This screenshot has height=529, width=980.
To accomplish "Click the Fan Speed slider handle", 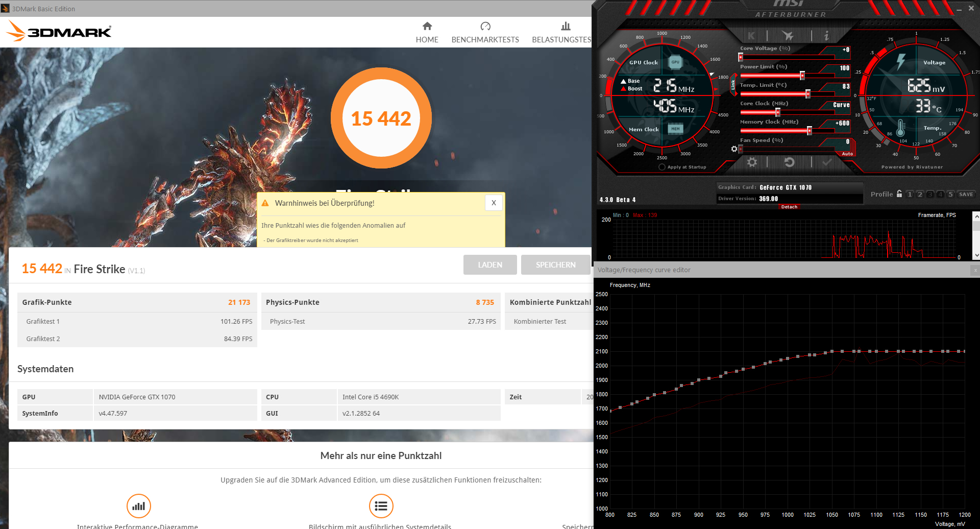I will click(741, 149).
